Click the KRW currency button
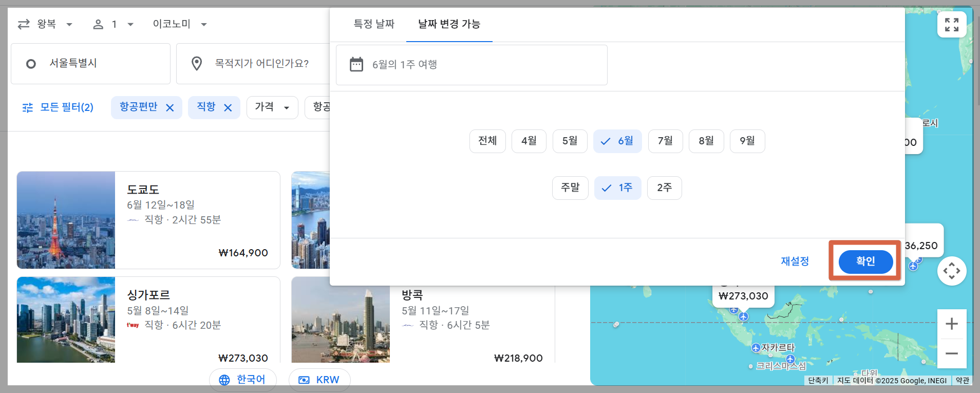The height and width of the screenshot is (393, 980). 319,380
